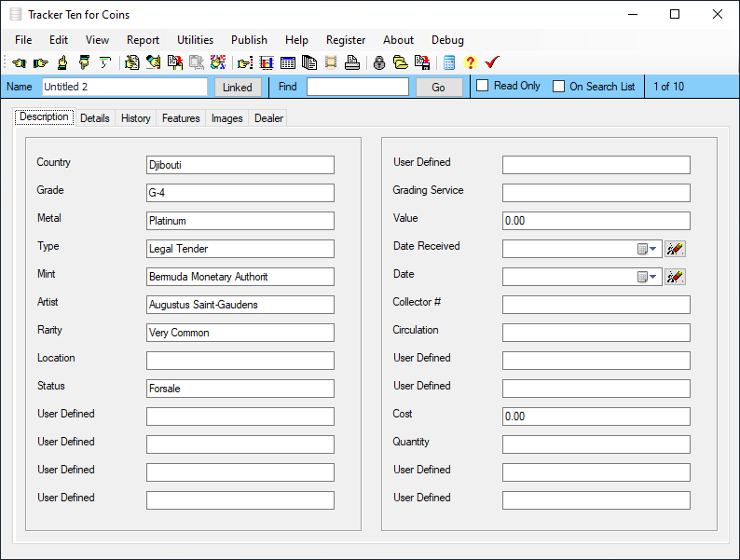This screenshot has width=740, height=560.
Task: Click the printer icon in the toolbar
Action: point(351,63)
